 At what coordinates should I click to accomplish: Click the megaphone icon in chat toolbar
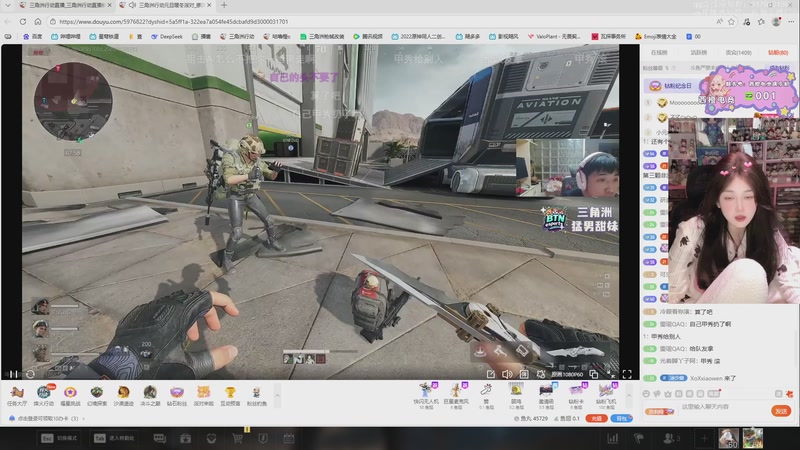coord(657,394)
